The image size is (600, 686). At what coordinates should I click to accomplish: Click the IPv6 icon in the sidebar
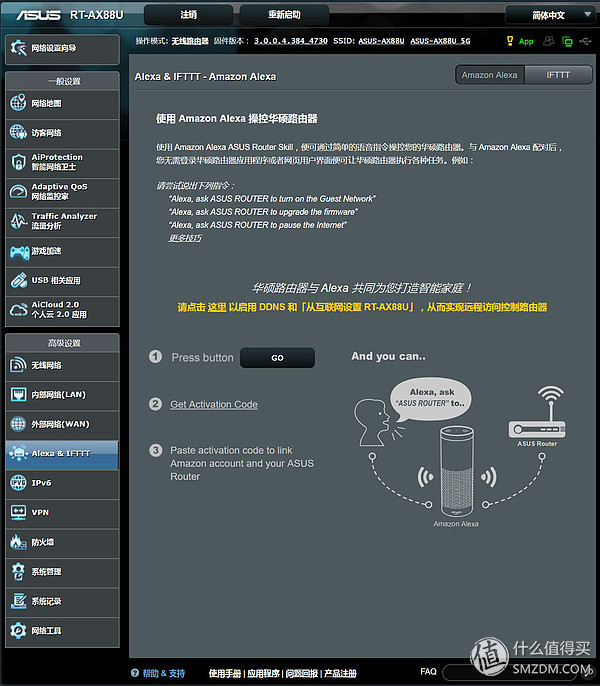pyautogui.click(x=18, y=483)
